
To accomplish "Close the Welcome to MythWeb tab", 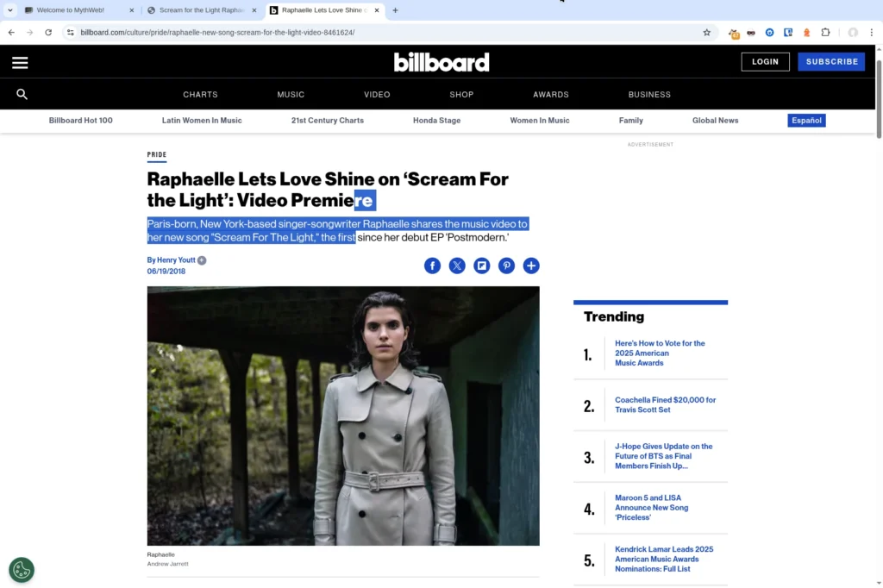I will [132, 10].
